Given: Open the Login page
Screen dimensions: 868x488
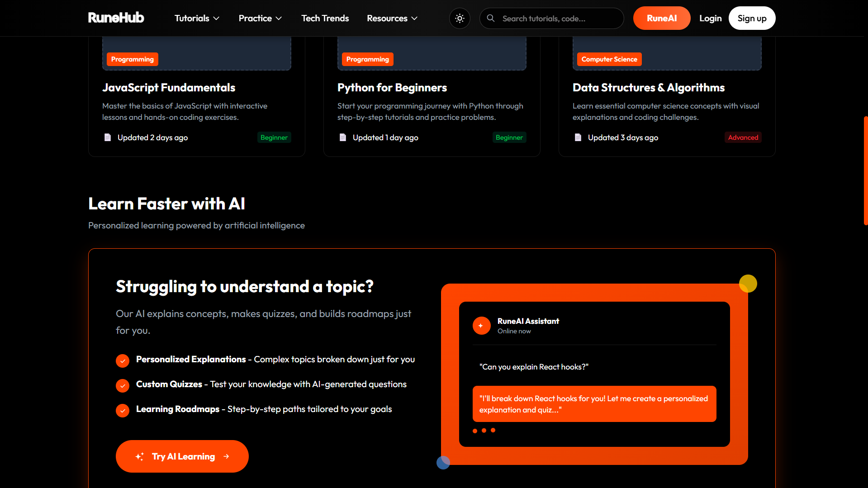Looking at the screenshot, I should (x=710, y=18).
